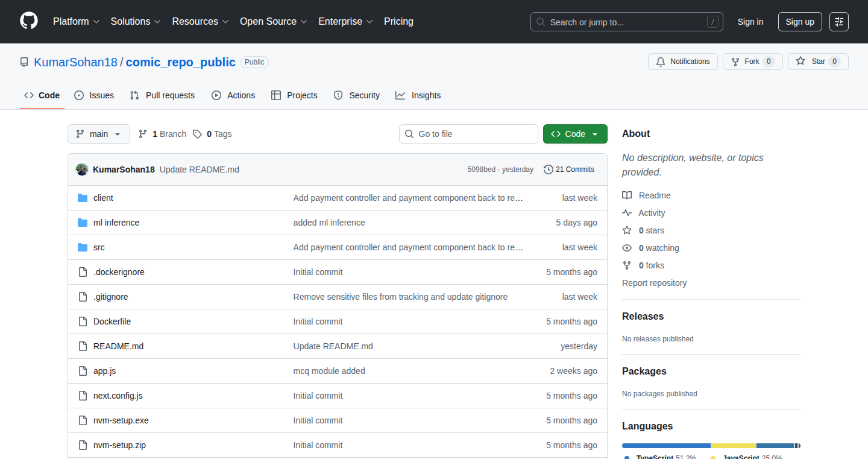The width and height of the screenshot is (868, 459).
Task: Open commit message 'mcq module added'
Action: click(x=329, y=371)
